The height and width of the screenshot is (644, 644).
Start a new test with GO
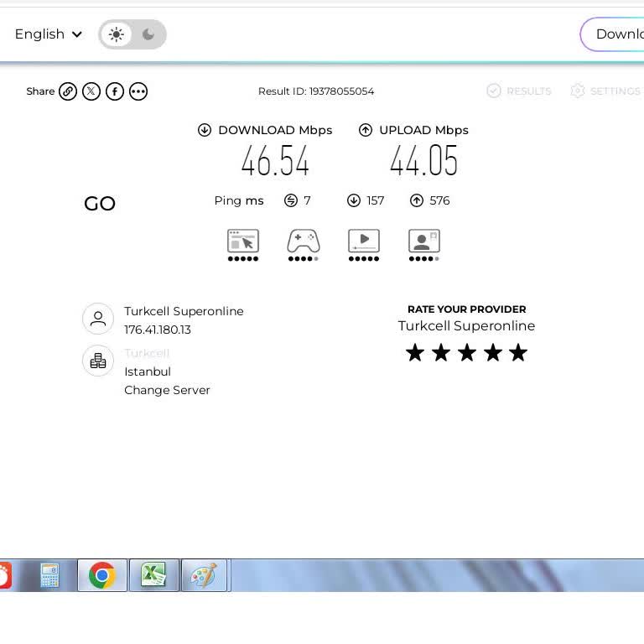[100, 204]
